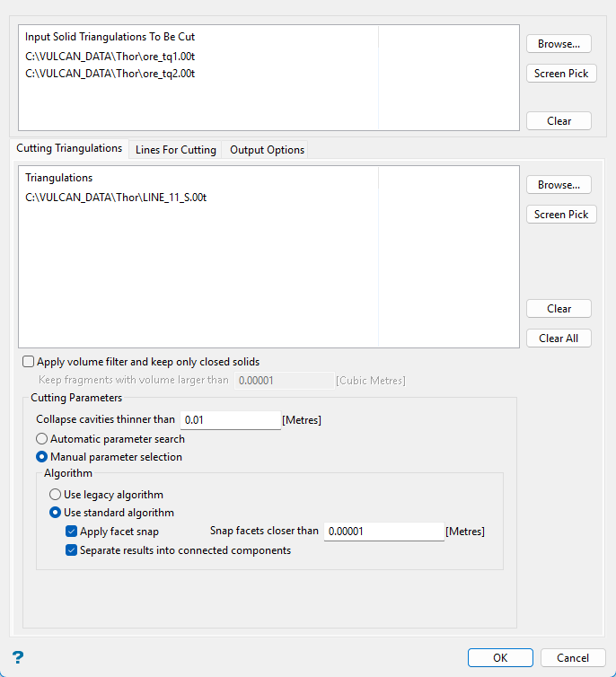Uncheck Separate results into connected components
Screen dimensions: 616x677
tap(72, 550)
